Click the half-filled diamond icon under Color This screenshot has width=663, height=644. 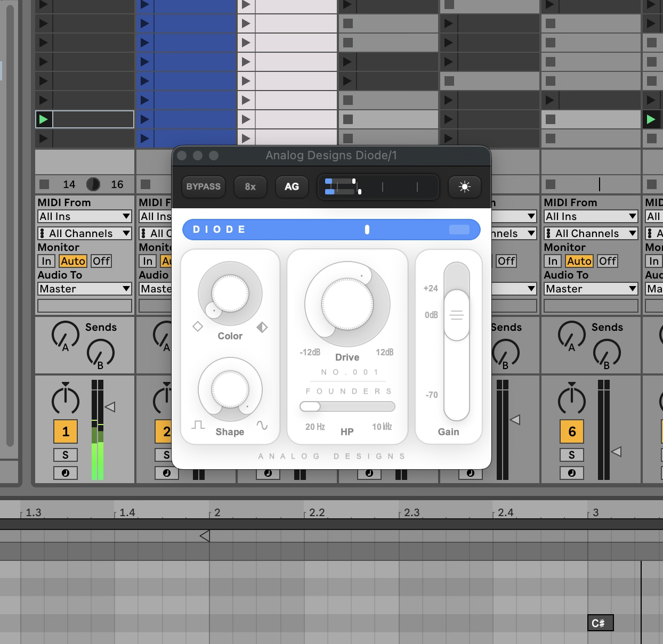pos(262,327)
